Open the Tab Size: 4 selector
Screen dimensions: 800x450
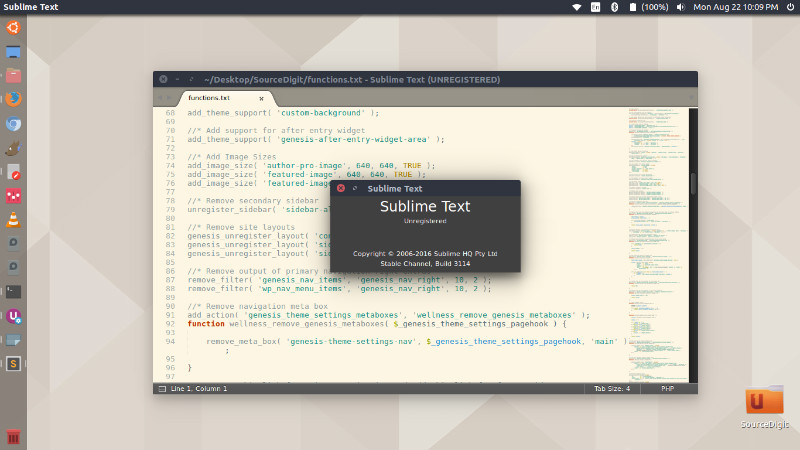(612, 389)
